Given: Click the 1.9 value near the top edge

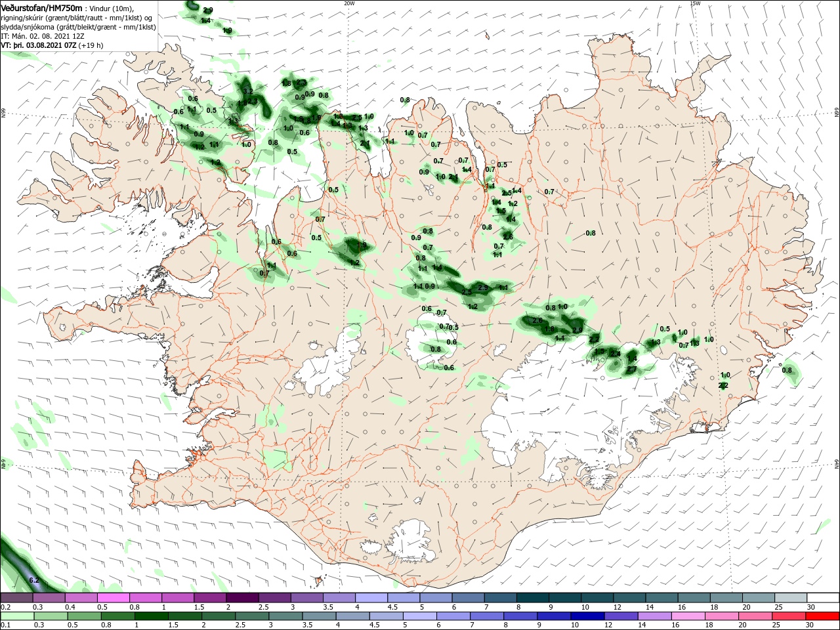Looking at the screenshot, I should 227,31.
